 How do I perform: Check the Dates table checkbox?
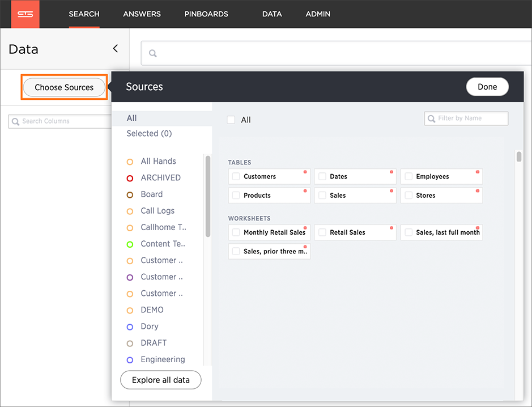322,176
